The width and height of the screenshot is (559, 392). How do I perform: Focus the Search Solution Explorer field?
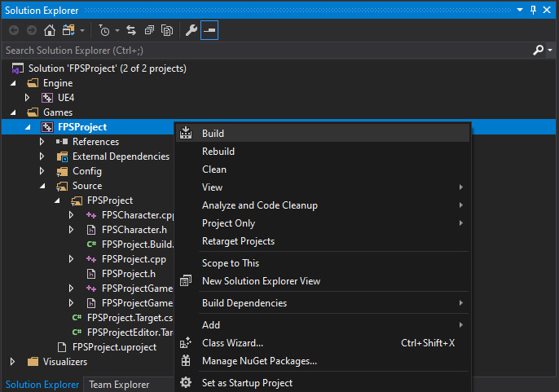[267, 51]
